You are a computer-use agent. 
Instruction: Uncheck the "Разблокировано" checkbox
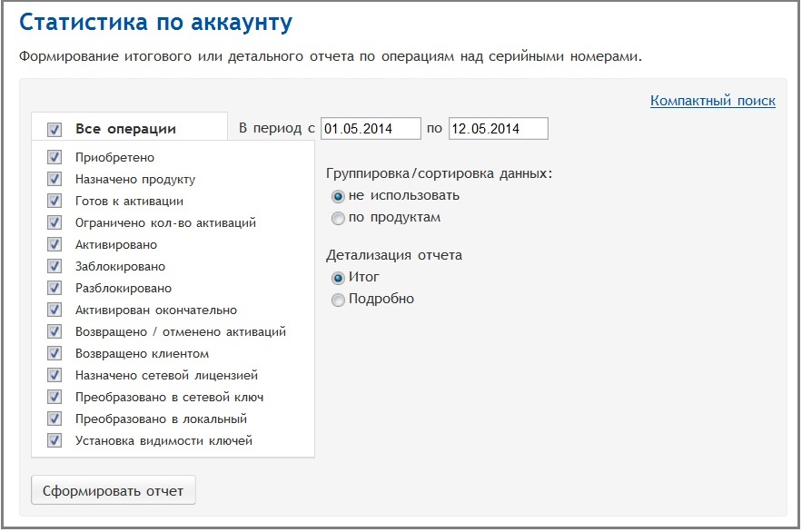tap(54, 288)
